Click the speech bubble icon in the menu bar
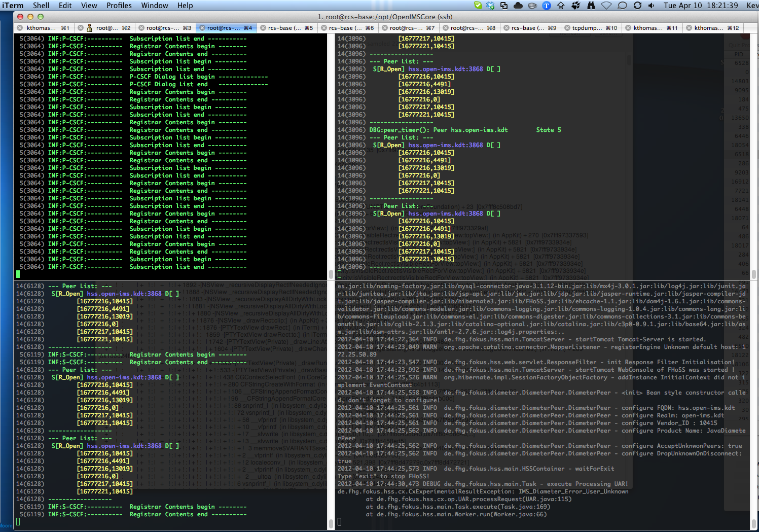The image size is (759, 532). click(x=622, y=6)
